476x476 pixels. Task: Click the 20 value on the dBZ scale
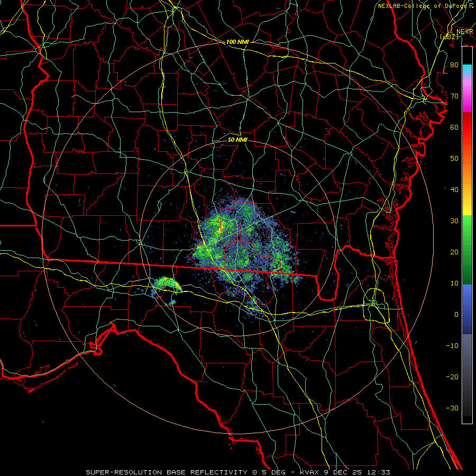[x=454, y=252]
